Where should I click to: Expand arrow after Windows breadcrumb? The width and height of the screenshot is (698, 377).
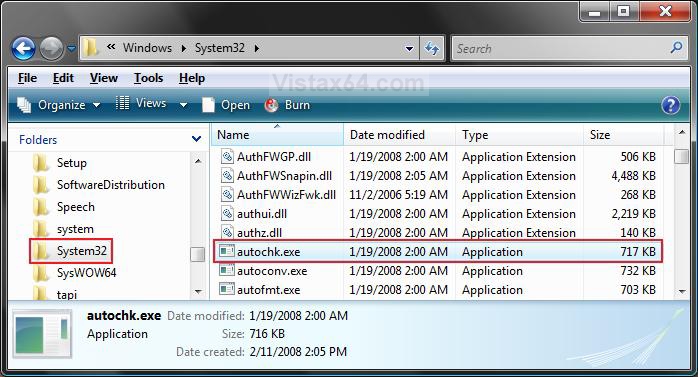pyautogui.click(x=183, y=48)
